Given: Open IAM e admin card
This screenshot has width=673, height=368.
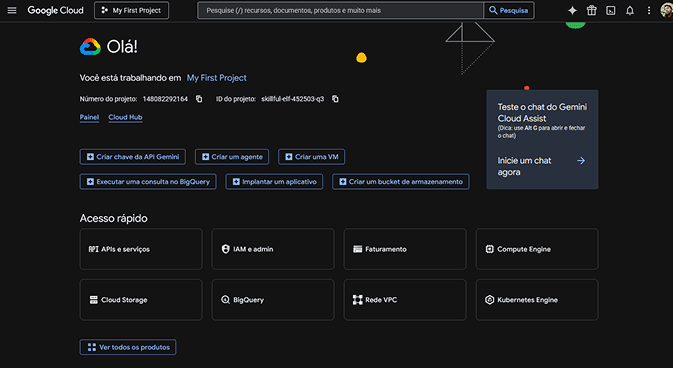Looking at the screenshot, I should tap(273, 249).
